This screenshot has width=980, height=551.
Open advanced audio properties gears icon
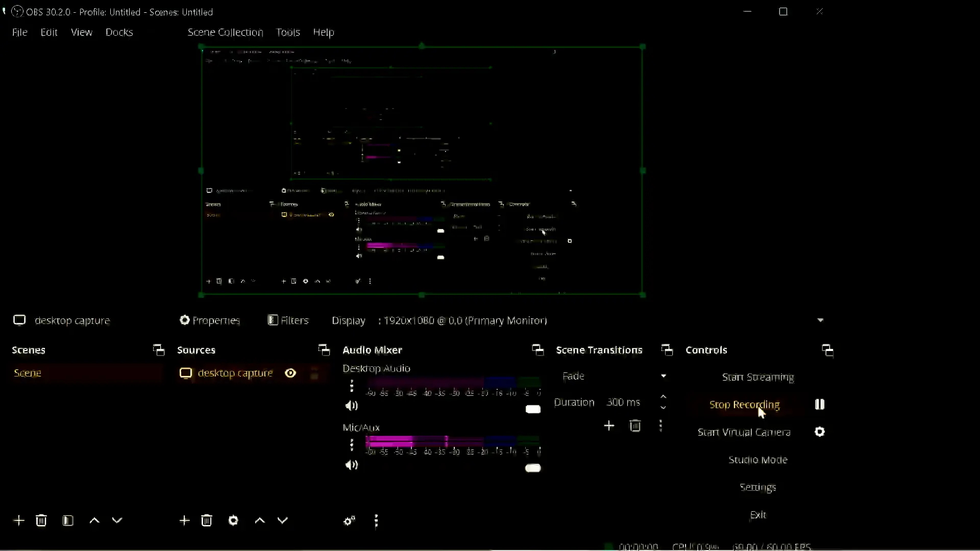point(350,521)
